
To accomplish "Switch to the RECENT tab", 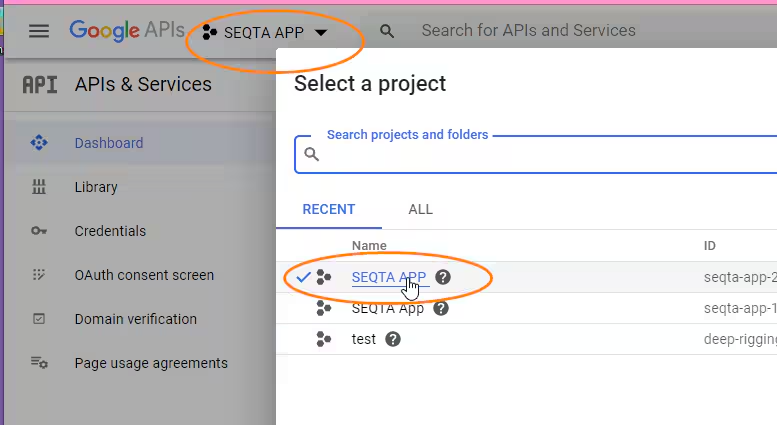I will pyautogui.click(x=329, y=210).
